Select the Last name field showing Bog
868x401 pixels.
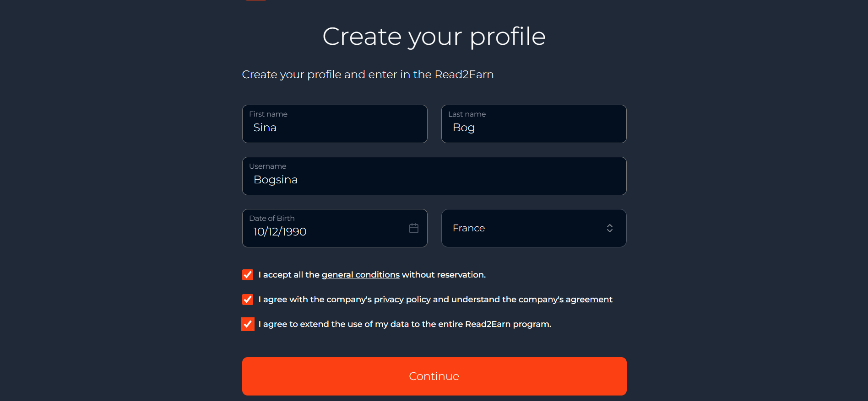pyautogui.click(x=533, y=128)
